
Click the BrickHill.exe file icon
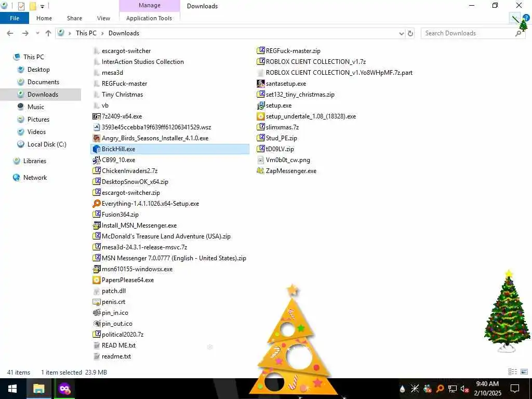coord(96,149)
